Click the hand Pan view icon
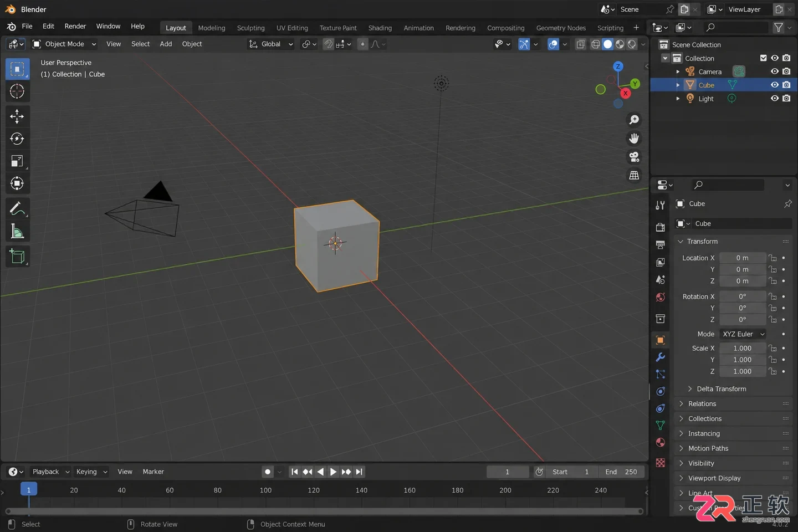Viewport: 798px width, 532px height. (x=634, y=138)
